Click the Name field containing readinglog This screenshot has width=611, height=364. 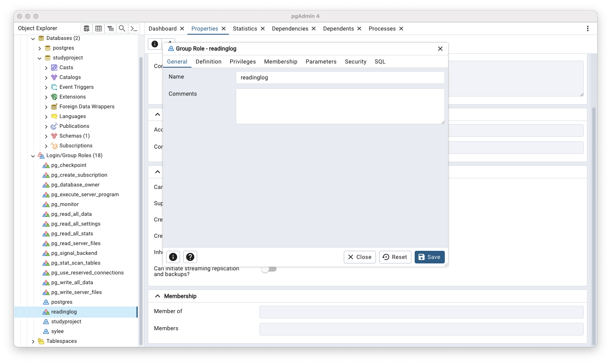tap(340, 77)
